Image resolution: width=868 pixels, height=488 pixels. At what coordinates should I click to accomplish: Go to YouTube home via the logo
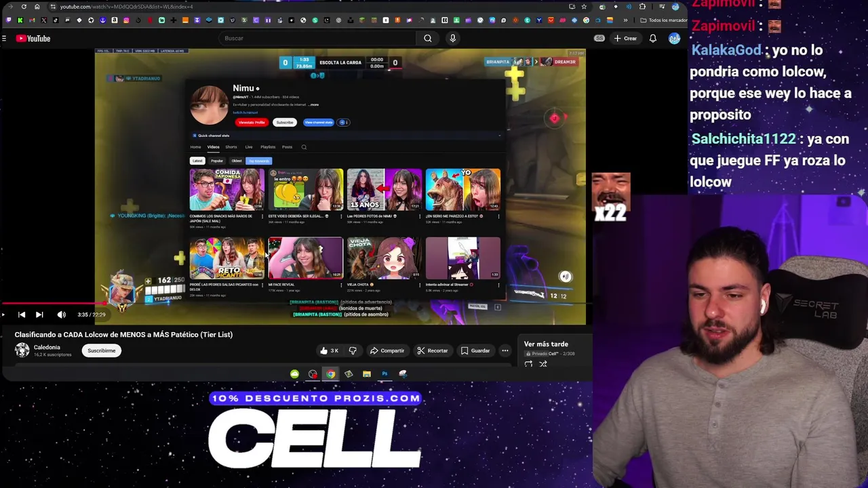coord(33,39)
